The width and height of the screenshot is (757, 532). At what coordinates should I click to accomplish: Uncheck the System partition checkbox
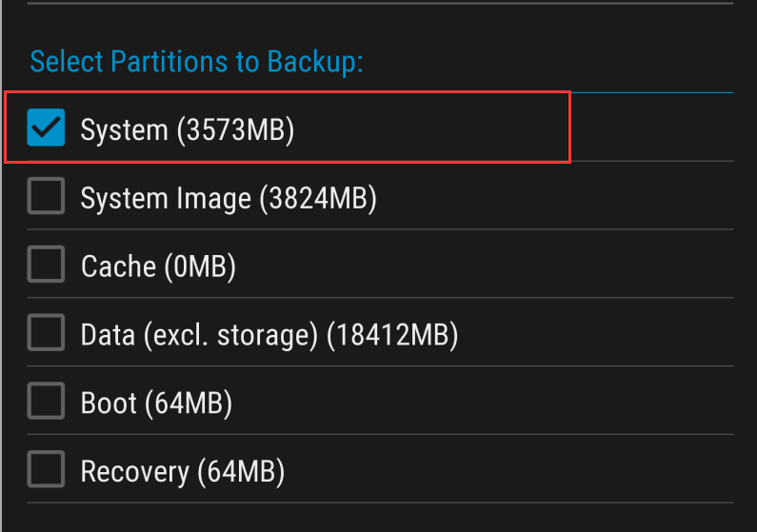(x=46, y=128)
